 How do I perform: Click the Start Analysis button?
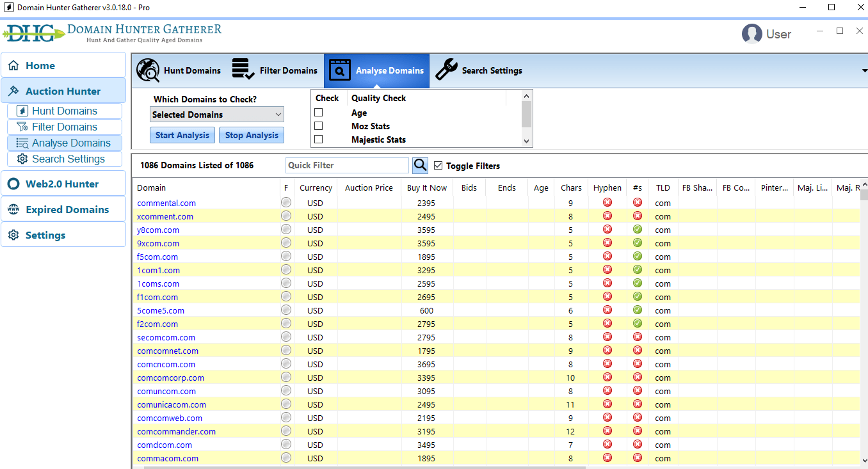click(x=182, y=135)
